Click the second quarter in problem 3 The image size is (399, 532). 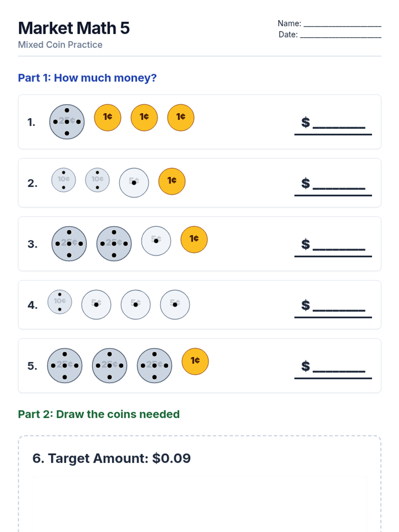pyautogui.click(x=114, y=244)
